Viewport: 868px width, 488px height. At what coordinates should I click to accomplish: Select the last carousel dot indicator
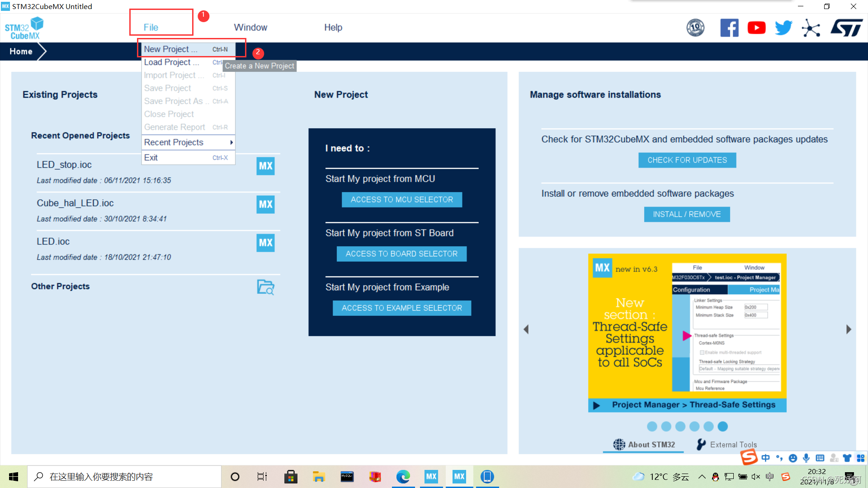click(723, 426)
